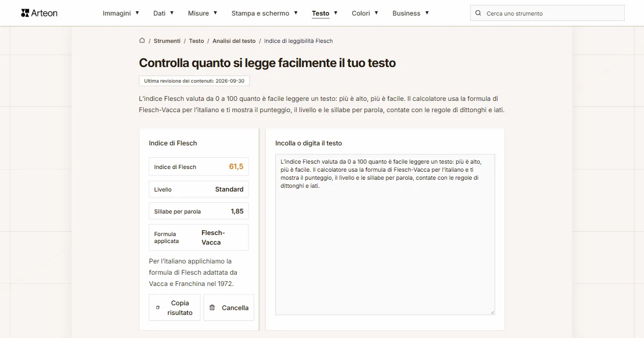Follow the Testo breadcrumb link
Screen dimensions: 644x338
pyautogui.click(x=196, y=41)
